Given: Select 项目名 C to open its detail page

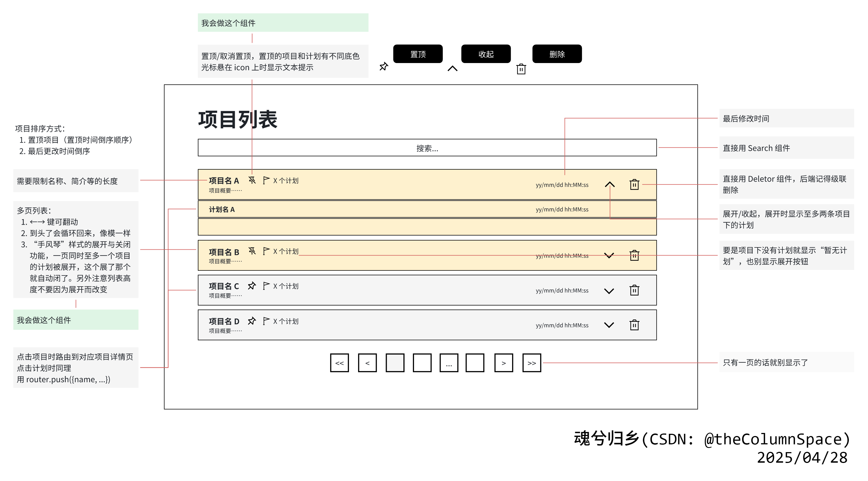Looking at the screenshot, I should coord(224,286).
